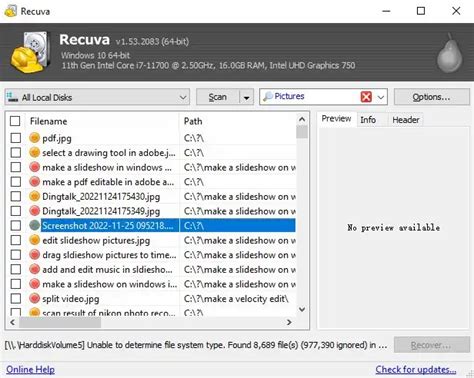Screen dimensions: 474x378
Task: Click orange dot of edit slideshow pictures.jpg
Action: (x=34, y=240)
